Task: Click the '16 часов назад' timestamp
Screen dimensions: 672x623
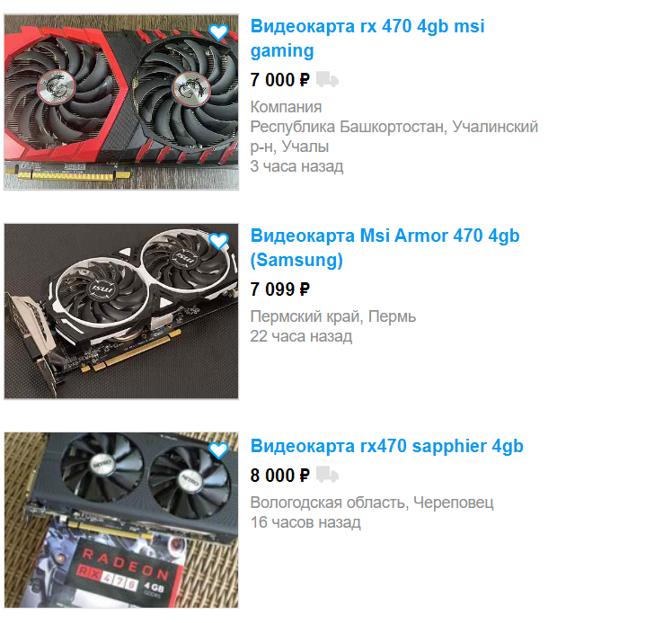Action: click(x=305, y=522)
